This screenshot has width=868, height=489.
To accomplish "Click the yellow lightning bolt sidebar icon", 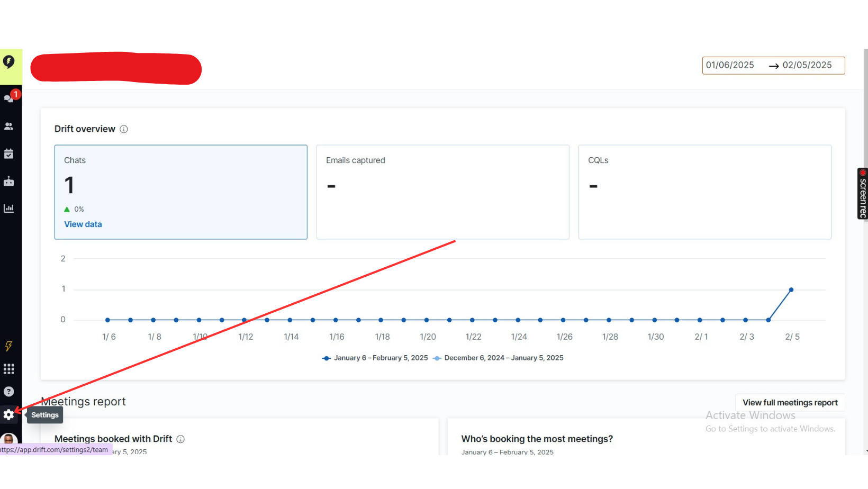I will point(9,346).
